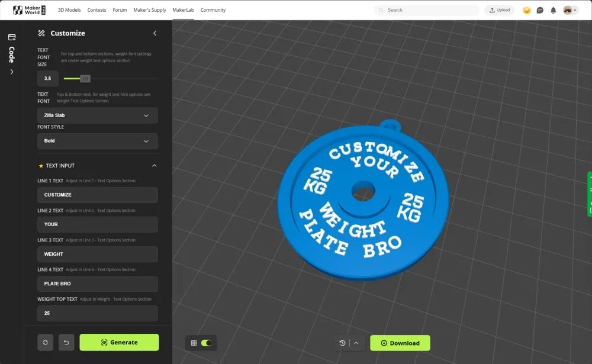Open the Contests menu item
The image size is (592, 364).
point(96,10)
